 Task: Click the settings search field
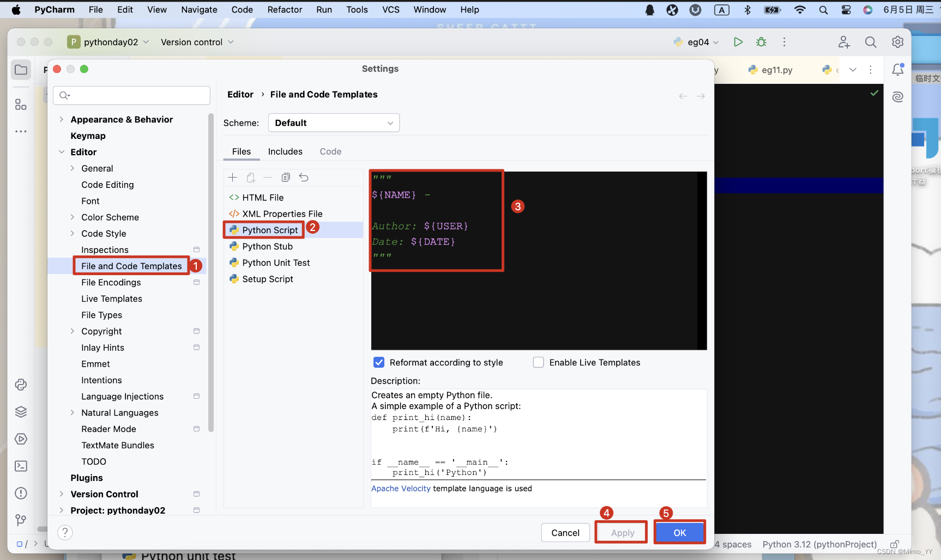131,95
